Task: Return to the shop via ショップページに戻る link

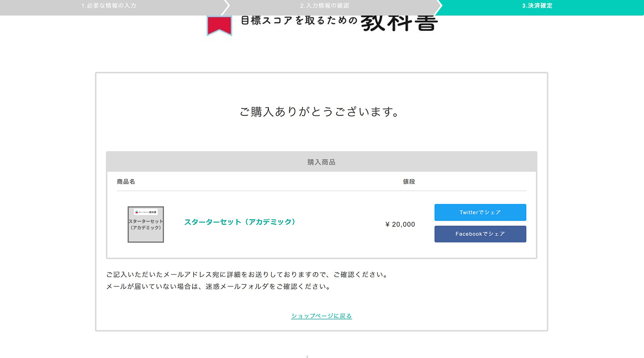Action: (321, 315)
